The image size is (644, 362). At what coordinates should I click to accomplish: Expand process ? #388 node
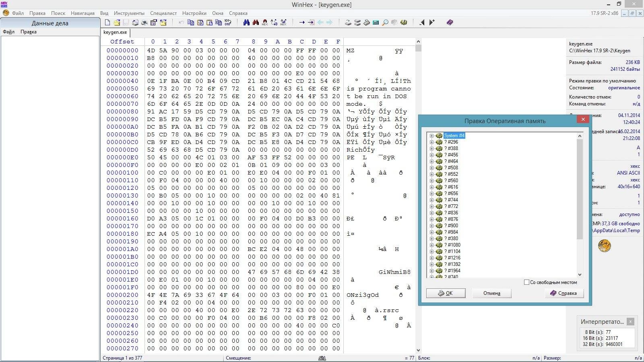431,148
